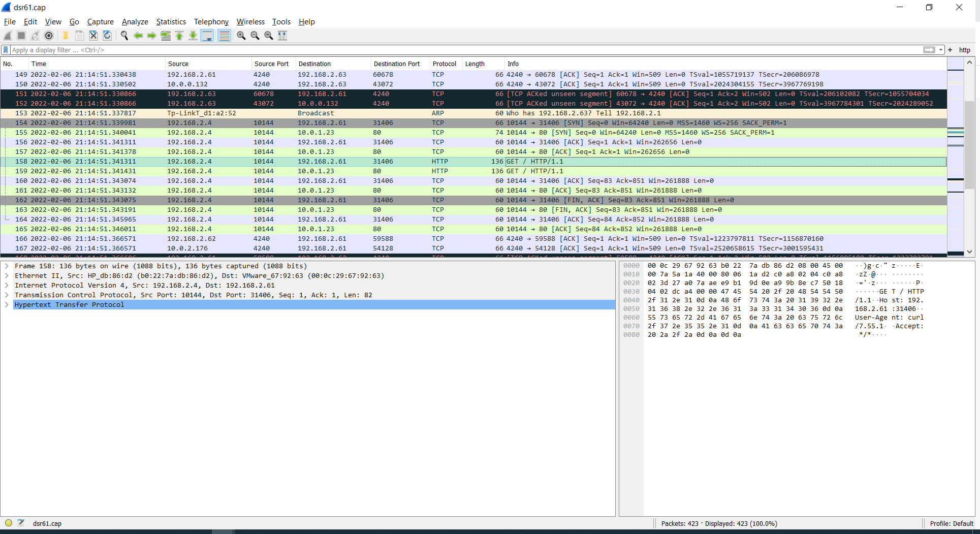Viewport: 980px width, 534px height.
Task: Sort by the Info column header
Action: 725,64
